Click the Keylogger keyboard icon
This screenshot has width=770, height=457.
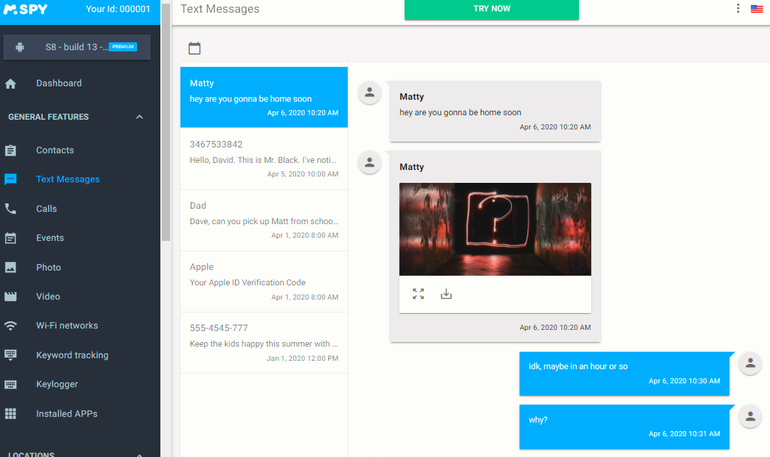(x=10, y=384)
